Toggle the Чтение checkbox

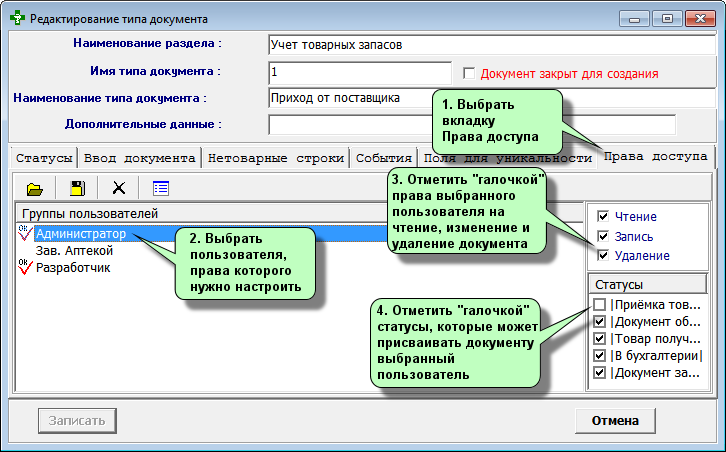point(603,216)
